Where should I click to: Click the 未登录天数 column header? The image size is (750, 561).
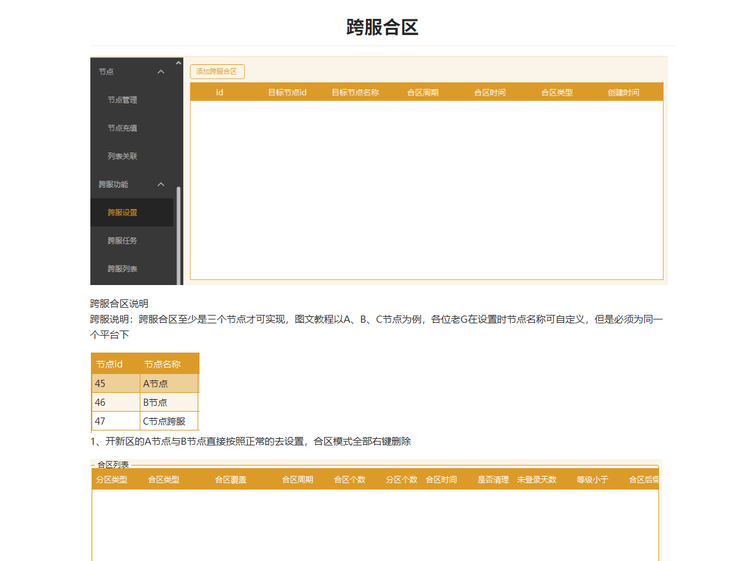(x=537, y=480)
